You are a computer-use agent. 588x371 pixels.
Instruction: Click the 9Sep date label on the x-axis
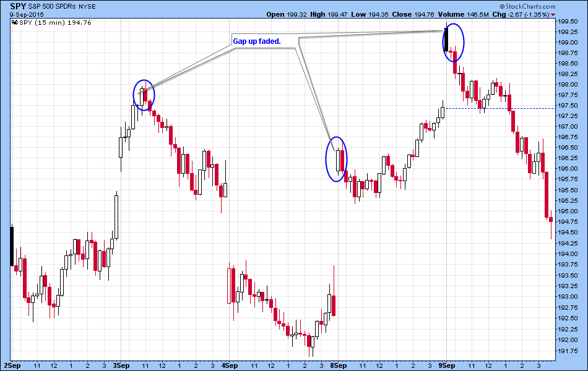click(447, 366)
